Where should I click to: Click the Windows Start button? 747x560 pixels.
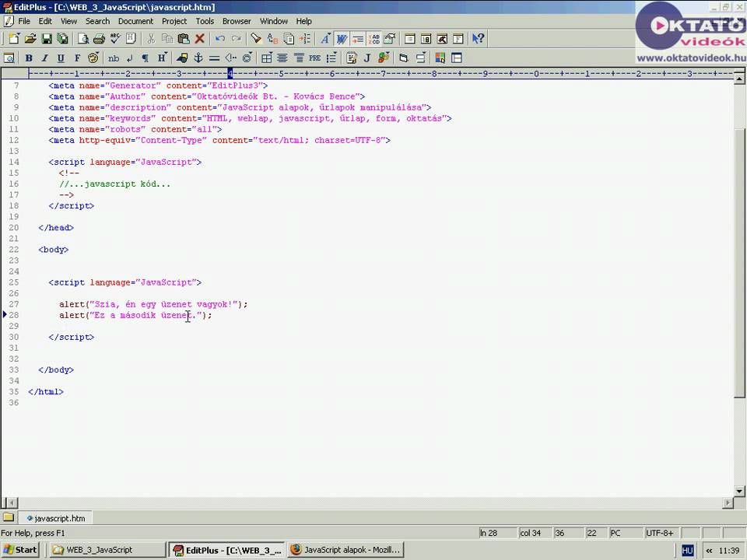pyautogui.click(x=20, y=550)
